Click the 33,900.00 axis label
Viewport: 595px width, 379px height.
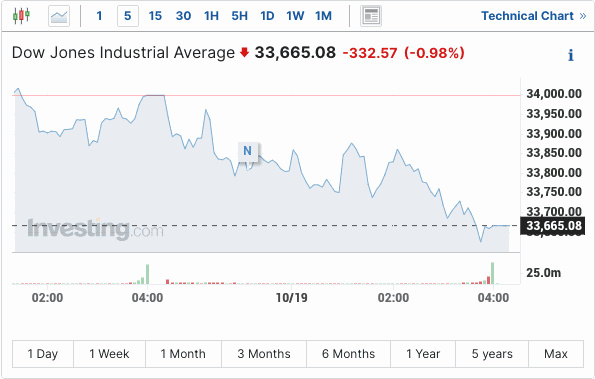coord(554,134)
